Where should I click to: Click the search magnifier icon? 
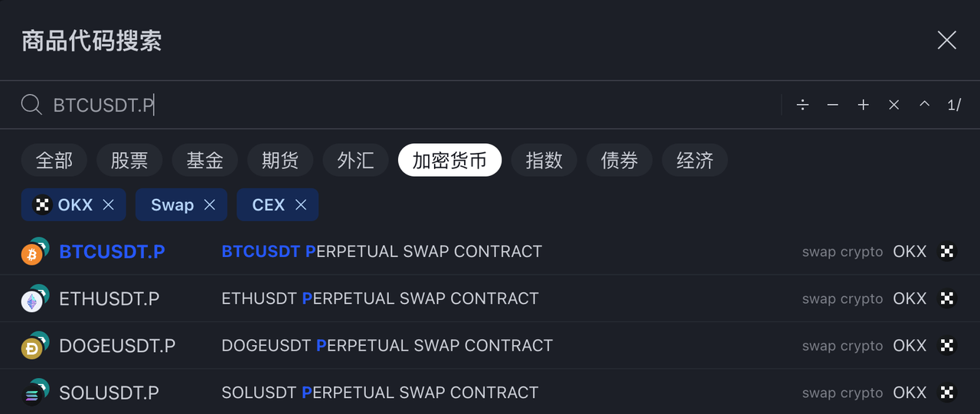[31, 105]
